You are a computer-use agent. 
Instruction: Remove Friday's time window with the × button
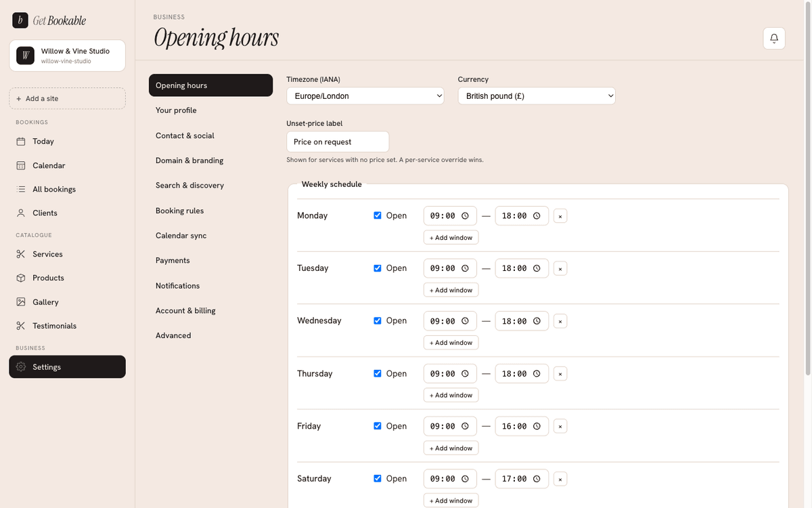click(x=560, y=426)
